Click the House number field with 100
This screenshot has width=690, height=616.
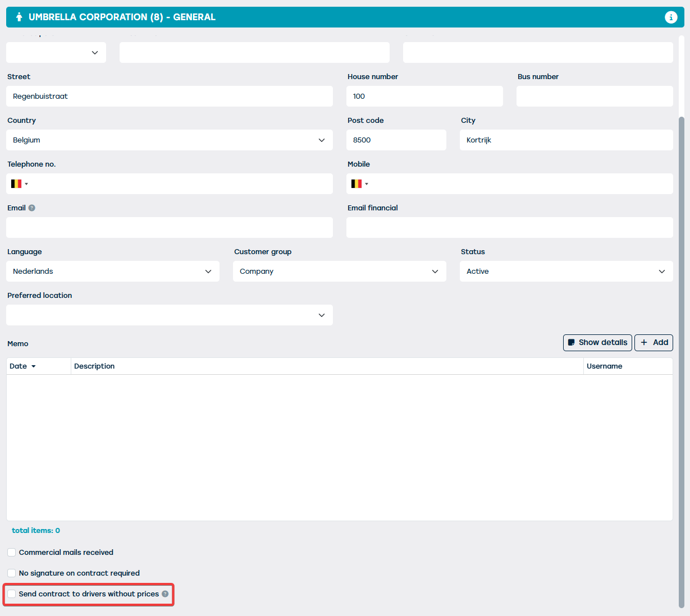(424, 96)
